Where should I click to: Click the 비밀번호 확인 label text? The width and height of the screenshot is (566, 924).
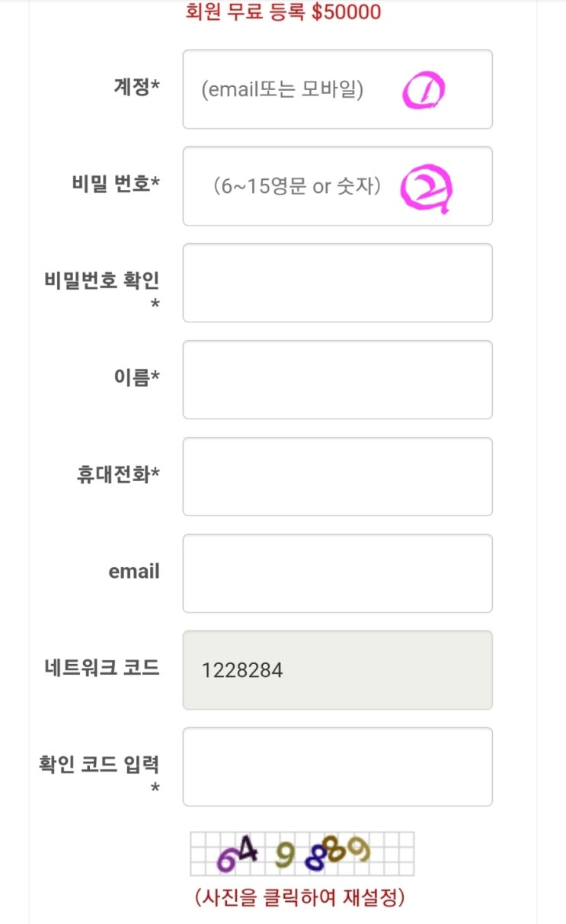(102, 281)
